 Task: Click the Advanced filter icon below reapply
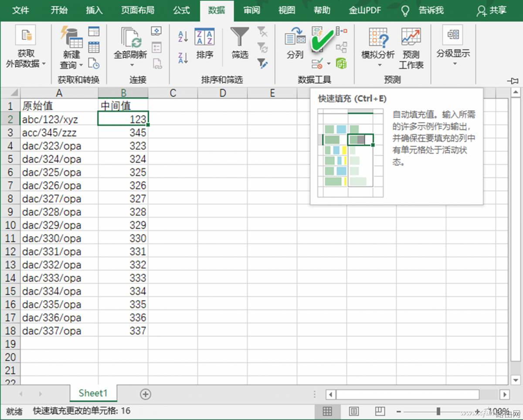pyautogui.click(x=262, y=64)
